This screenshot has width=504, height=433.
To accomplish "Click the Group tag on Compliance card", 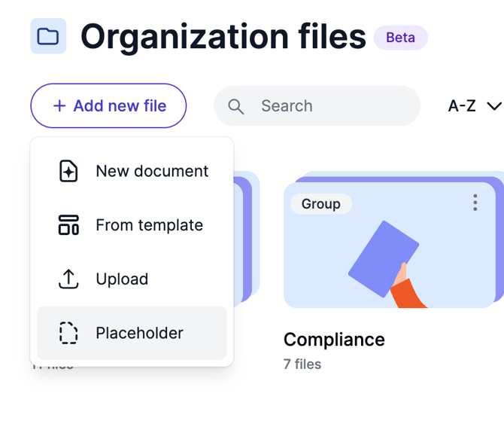I will (x=320, y=204).
